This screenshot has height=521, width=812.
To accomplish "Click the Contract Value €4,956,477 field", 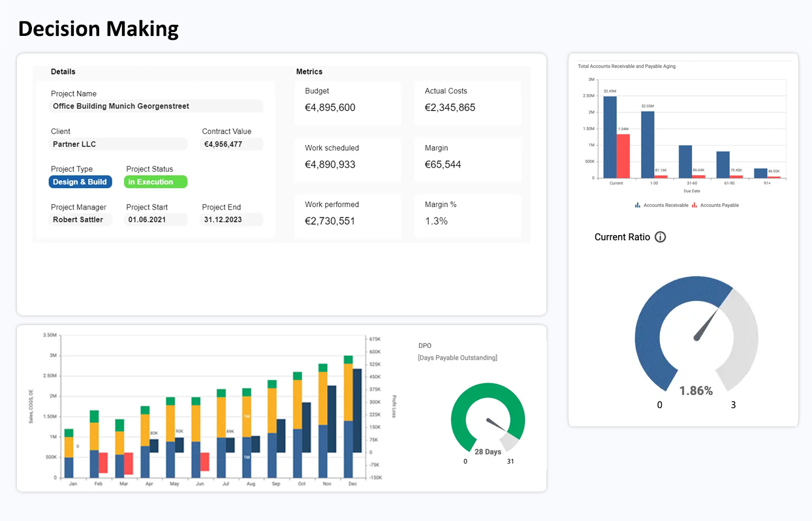I will pos(231,144).
